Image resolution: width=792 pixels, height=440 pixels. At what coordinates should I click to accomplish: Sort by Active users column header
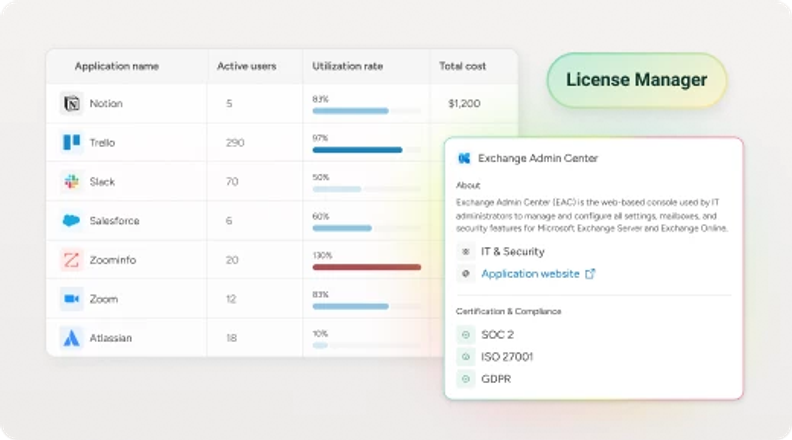pyautogui.click(x=246, y=66)
